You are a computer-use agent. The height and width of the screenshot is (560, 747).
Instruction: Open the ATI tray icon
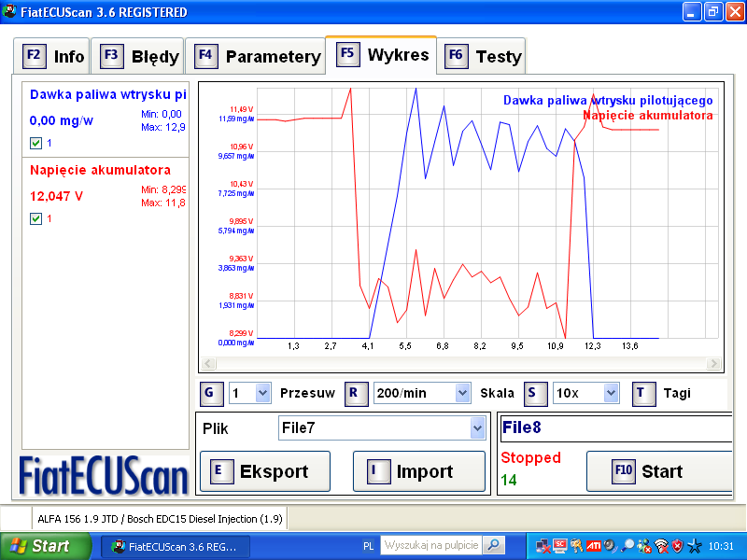(593, 546)
